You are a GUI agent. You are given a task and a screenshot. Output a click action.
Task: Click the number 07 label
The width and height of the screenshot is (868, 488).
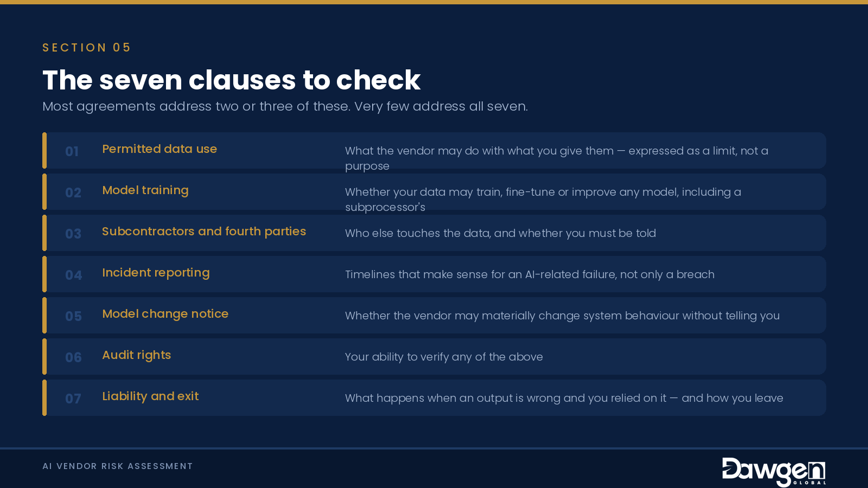click(x=73, y=399)
